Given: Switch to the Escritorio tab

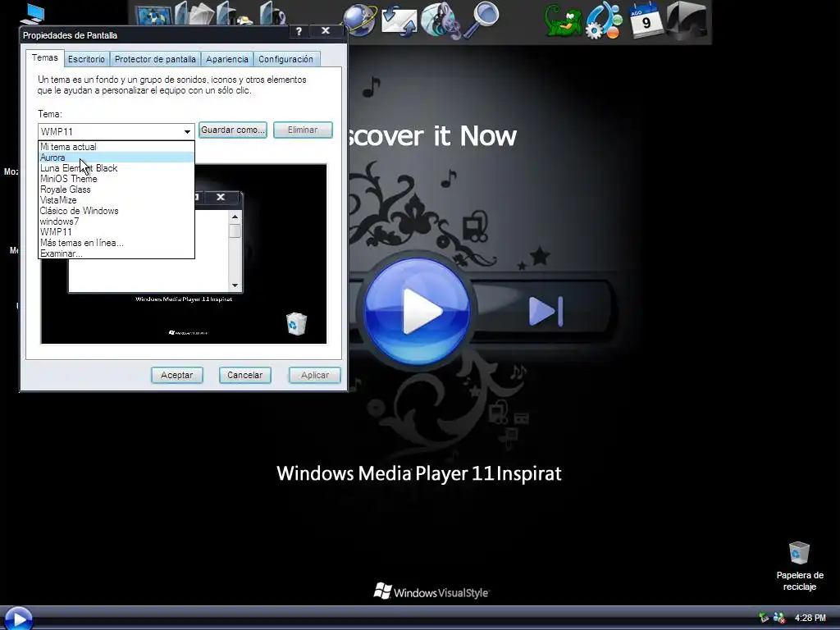Looking at the screenshot, I should click(x=86, y=59).
